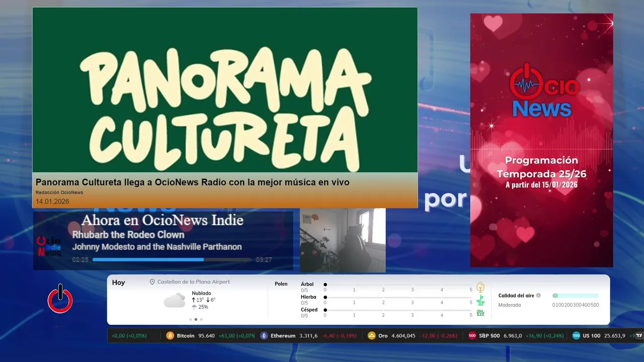
Task: Open the Panorama Cultureta headline article
Action: tap(193, 182)
